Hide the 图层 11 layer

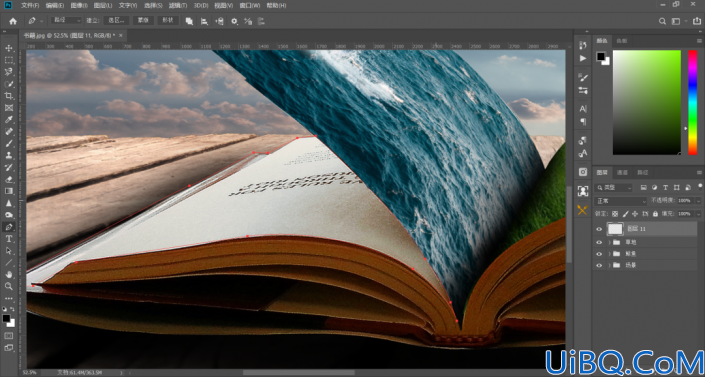point(599,229)
